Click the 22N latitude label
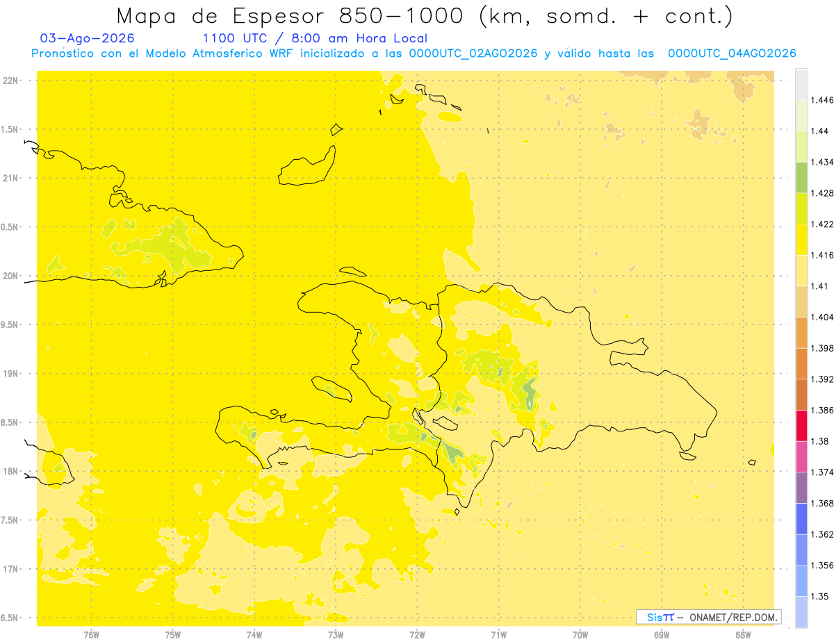834x644 pixels. [x=10, y=80]
